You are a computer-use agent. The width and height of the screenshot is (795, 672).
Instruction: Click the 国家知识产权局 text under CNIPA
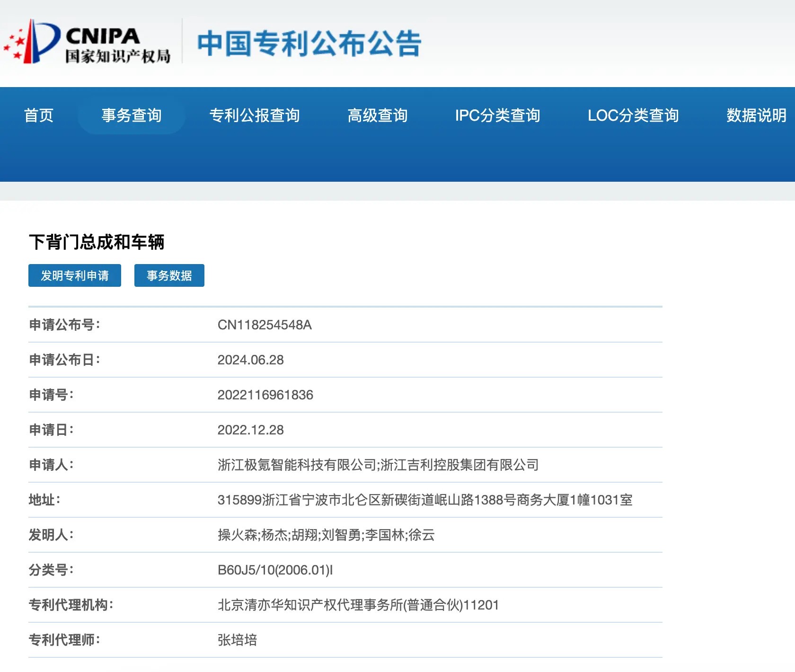pyautogui.click(x=118, y=56)
